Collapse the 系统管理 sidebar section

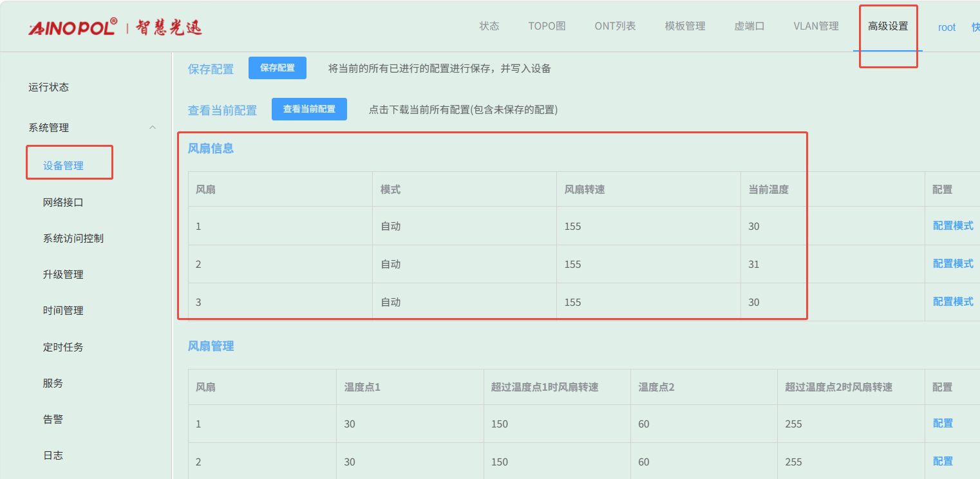click(153, 127)
